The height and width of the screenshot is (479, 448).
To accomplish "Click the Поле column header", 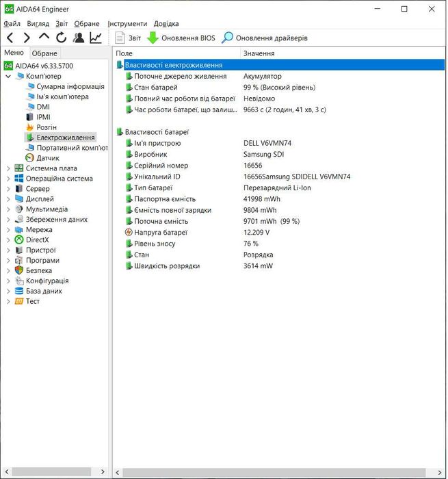I will point(177,53).
